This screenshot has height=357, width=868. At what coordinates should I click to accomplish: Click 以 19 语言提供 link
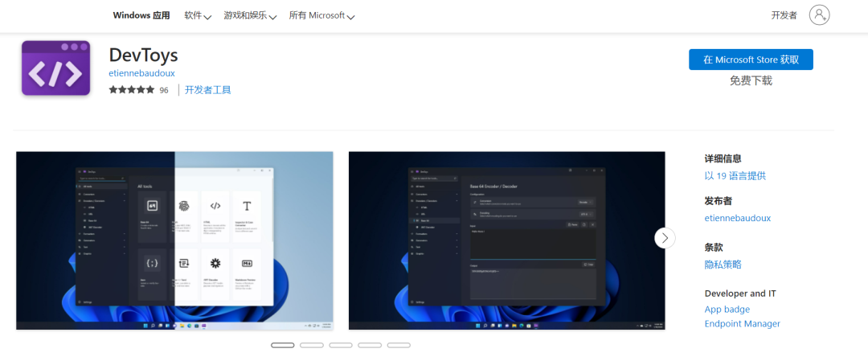click(x=735, y=176)
